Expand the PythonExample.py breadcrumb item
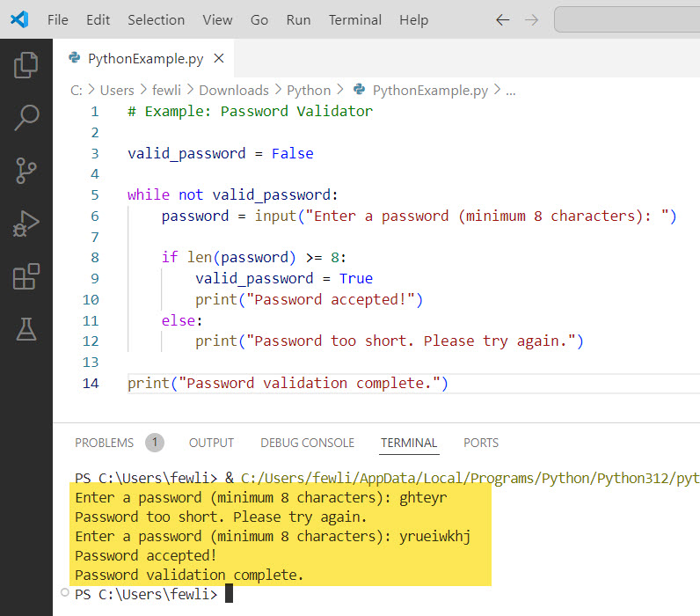This screenshot has height=616, width=700. [429, 90]
